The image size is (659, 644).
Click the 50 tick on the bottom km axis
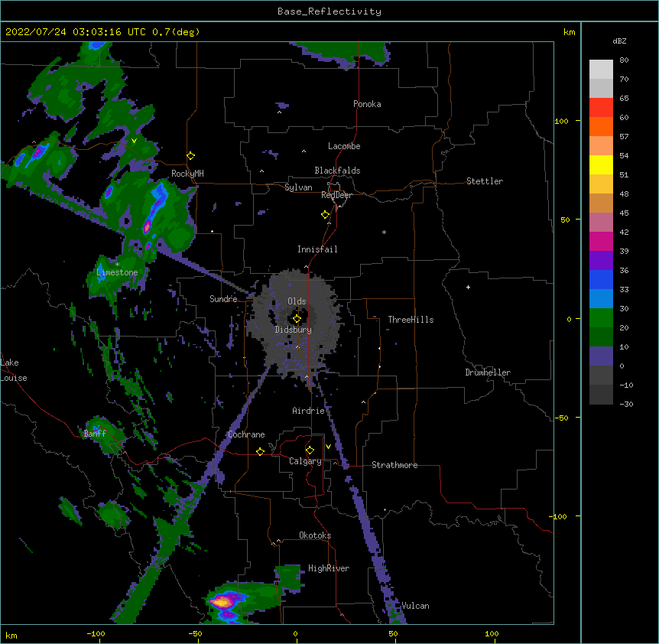[x=393, y=634]
